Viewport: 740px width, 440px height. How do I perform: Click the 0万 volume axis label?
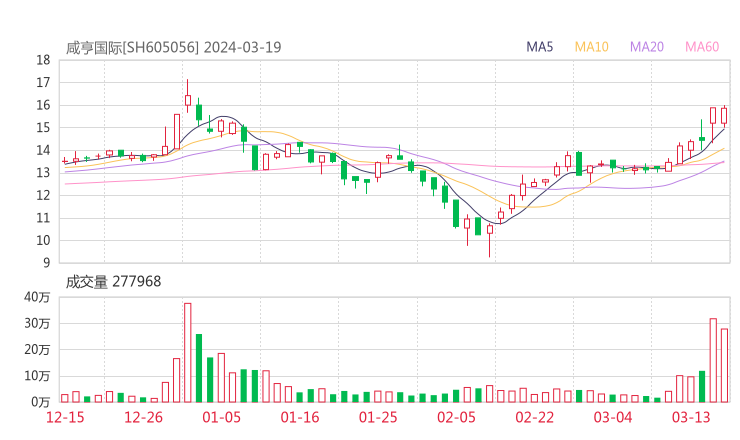(41, 402)
